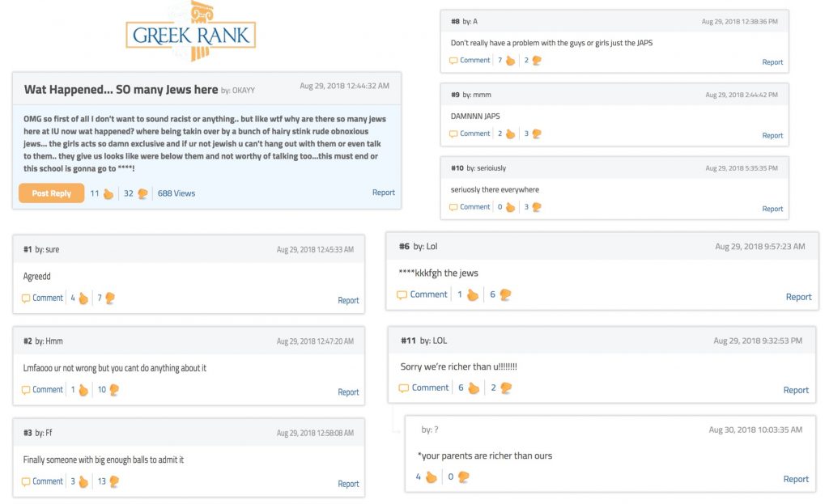Viewport: 829px width, 504px height.
Task: Open Comment on reply #3 by Ff
Action: [42, 481]
